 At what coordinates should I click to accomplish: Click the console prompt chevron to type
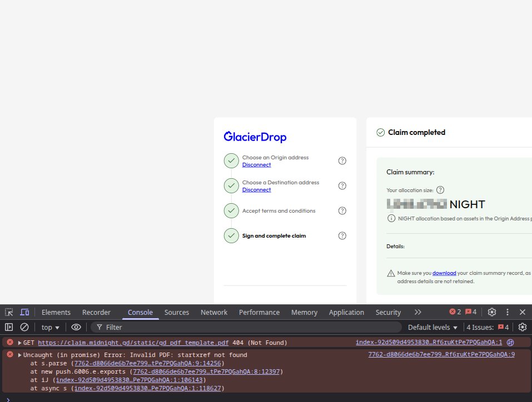pos(8,399)
